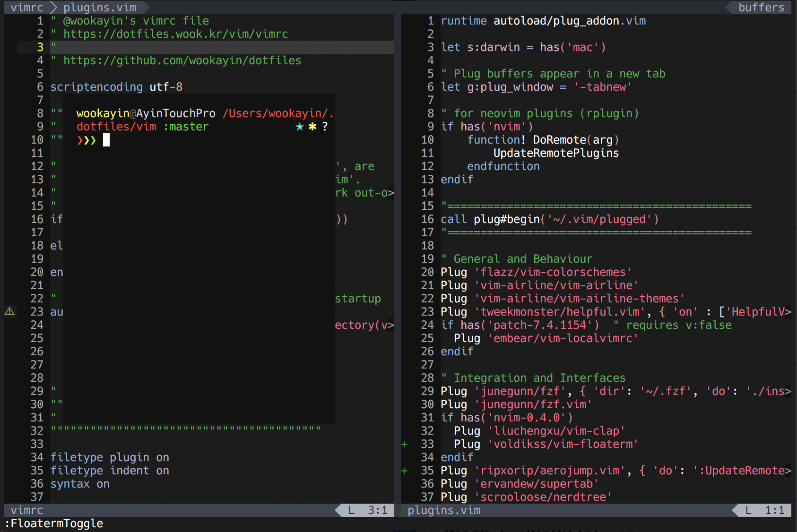Click the green plus sign beside aerojump.vim line
This screenshot has height=532, width=797.
click(x=404, y=471)
